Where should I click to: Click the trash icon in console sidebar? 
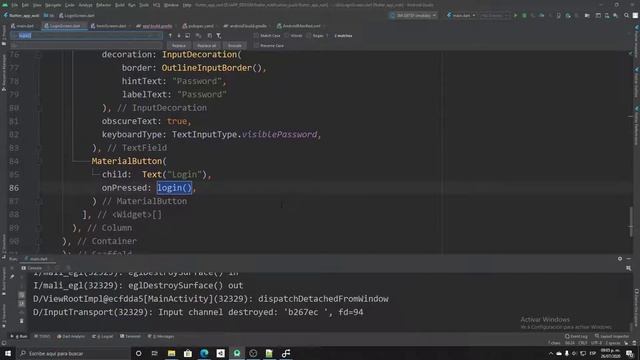[x=22, y=321]
